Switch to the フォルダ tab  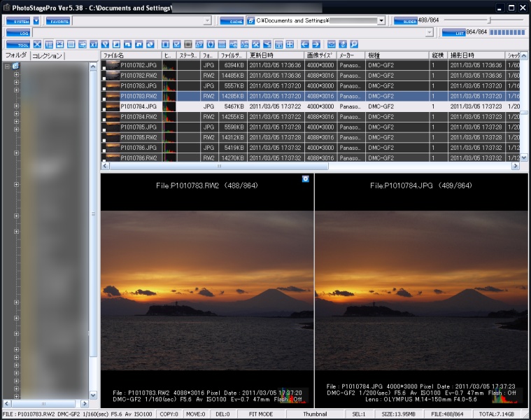pyautogui.click(x=16, y=55)
